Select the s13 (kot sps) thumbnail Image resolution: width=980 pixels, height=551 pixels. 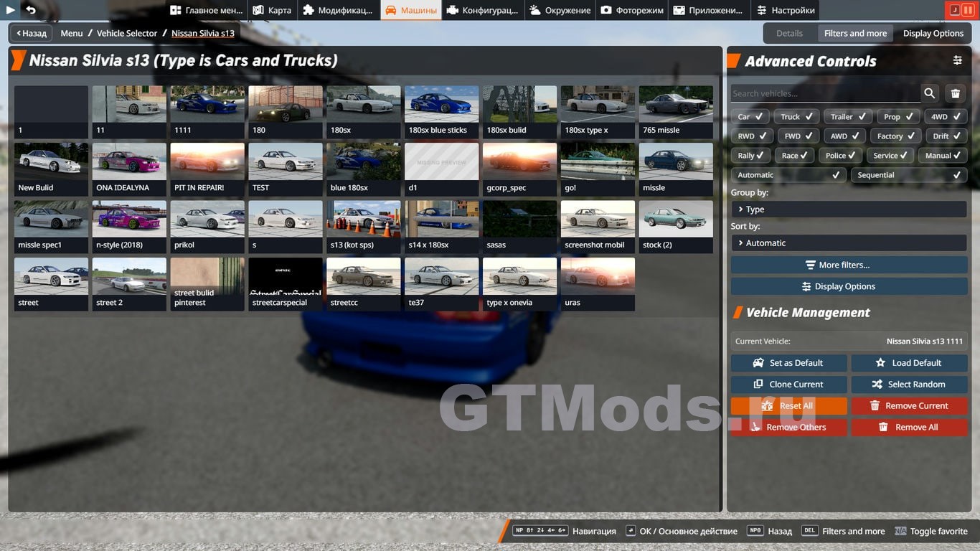click(363, 227)
